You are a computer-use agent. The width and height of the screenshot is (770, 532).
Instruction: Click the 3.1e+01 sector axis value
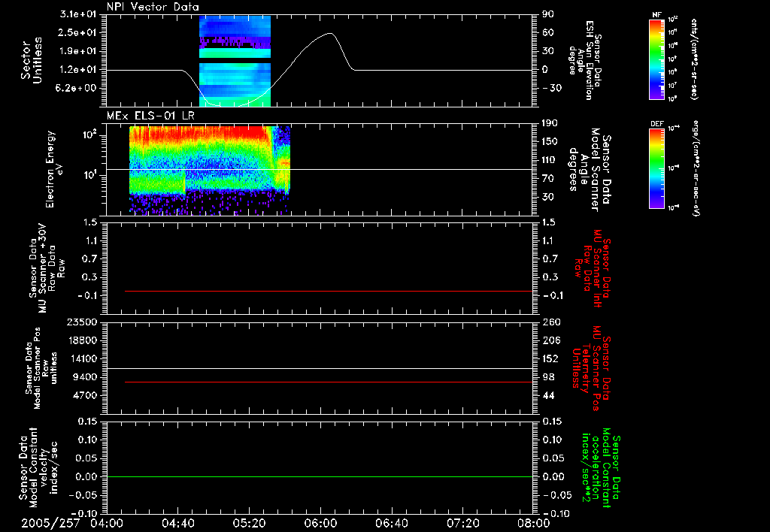78,14
